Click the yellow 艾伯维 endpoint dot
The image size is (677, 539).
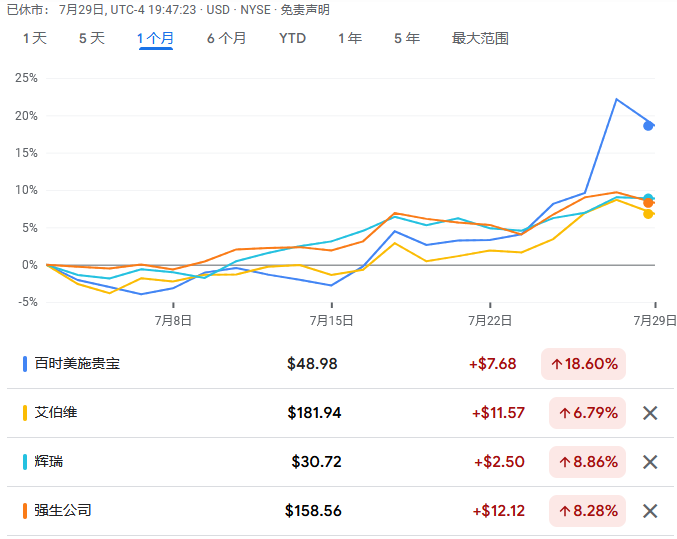(648, 214)
